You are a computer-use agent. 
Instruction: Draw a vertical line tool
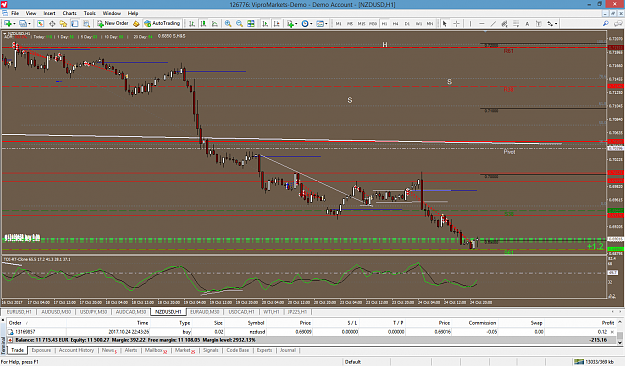(470, 24)
